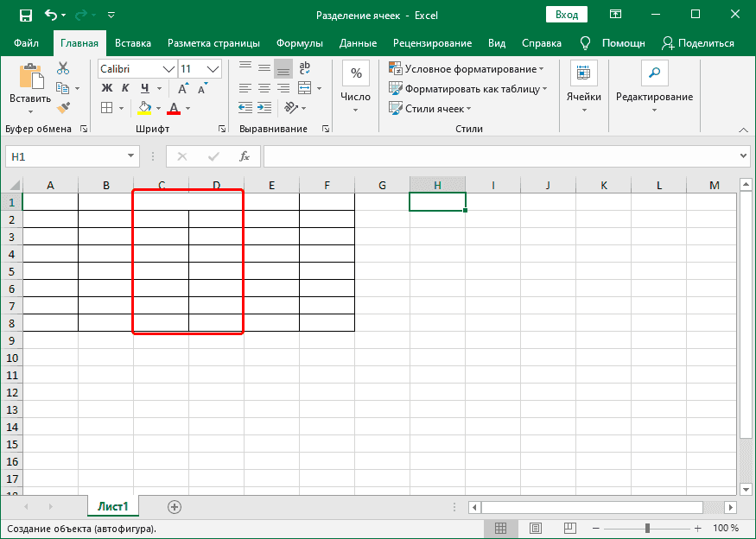Toggle the ribbon collapse chevron
Viewport: 756px width, 539px height.
point(743,130)
